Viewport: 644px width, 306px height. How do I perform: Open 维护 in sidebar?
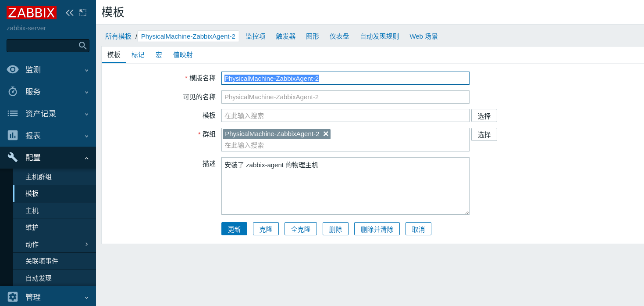54,227
